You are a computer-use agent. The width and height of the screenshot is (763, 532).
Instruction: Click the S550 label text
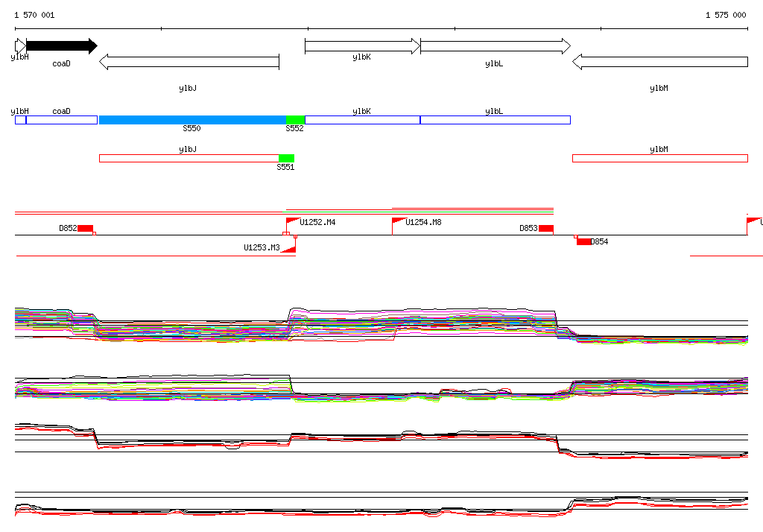coord(191,128)
